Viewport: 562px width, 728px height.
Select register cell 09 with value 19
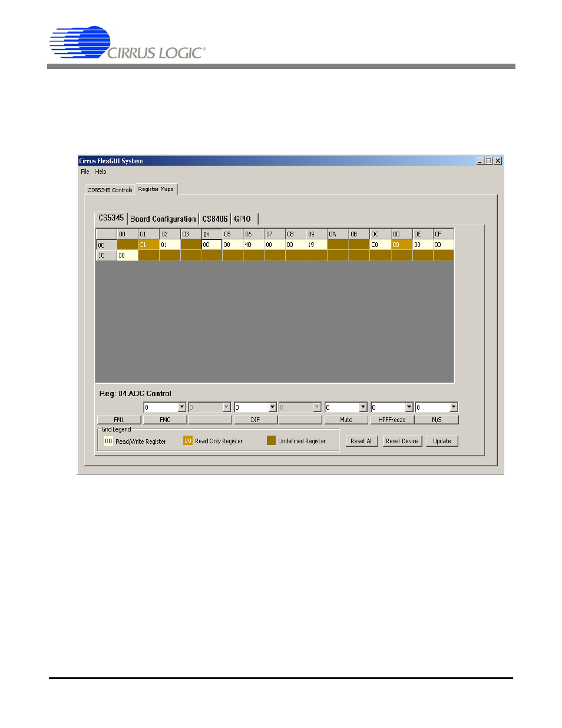point(316,245)
